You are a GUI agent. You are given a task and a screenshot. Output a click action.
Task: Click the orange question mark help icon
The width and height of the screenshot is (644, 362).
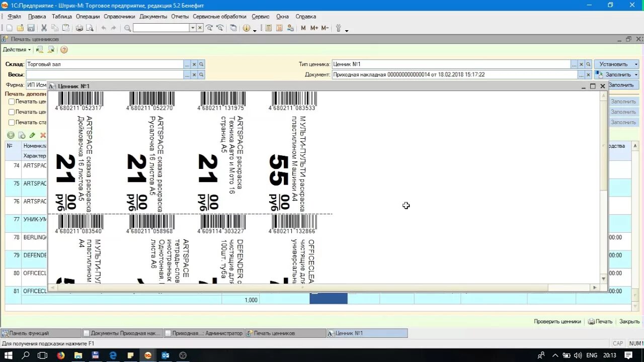click(64, 50)
